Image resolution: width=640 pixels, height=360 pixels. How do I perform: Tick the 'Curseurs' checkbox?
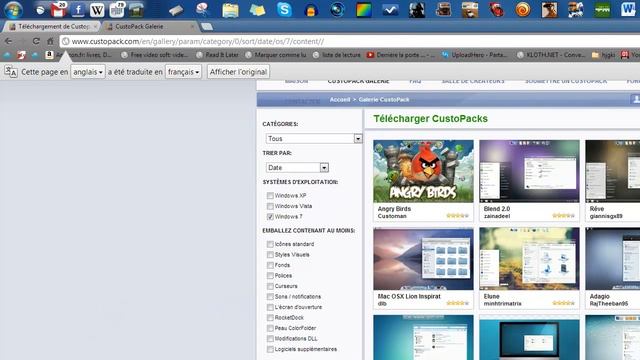tap(270, 286)
